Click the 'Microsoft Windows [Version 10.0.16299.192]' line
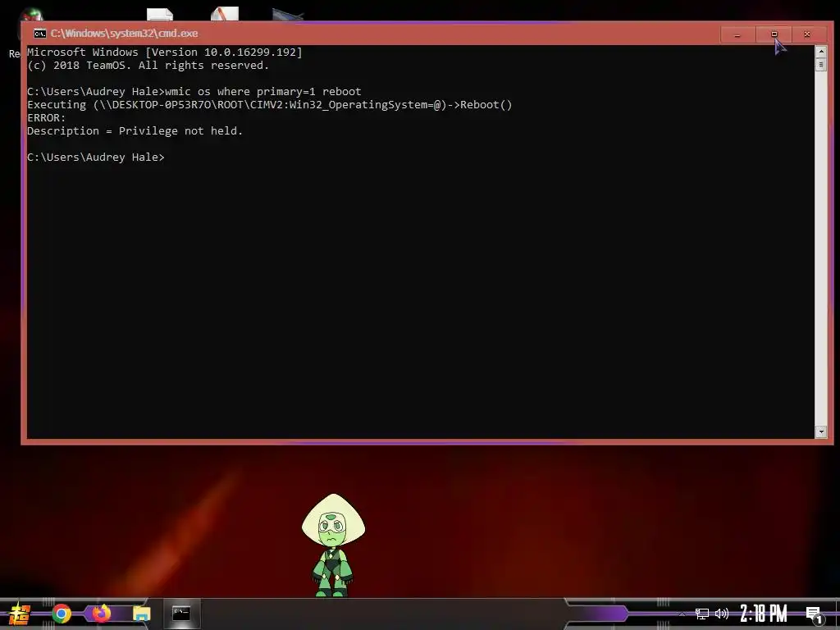The image size is (840, 630). click(165, 52)
